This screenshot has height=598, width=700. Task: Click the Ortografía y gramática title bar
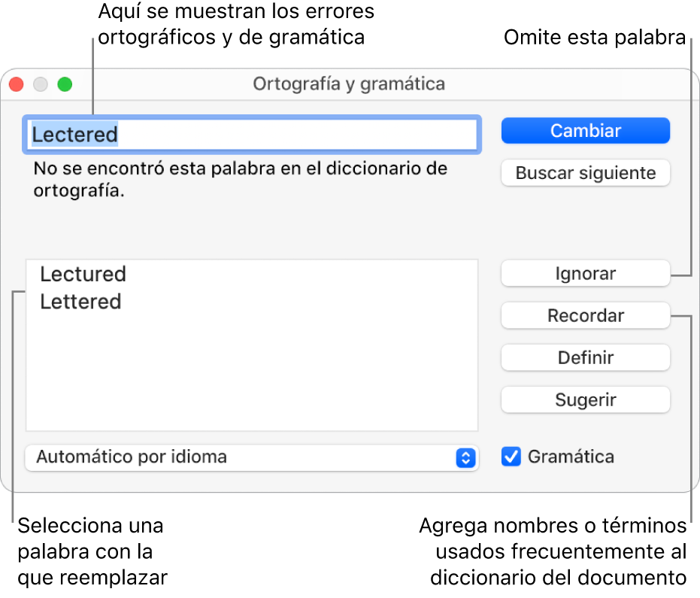point(349,83)
